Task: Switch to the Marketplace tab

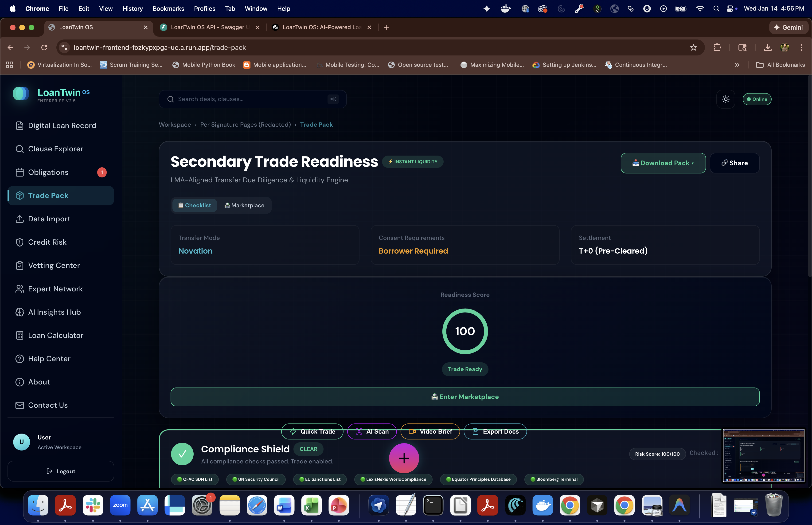Action: point(244,205)
